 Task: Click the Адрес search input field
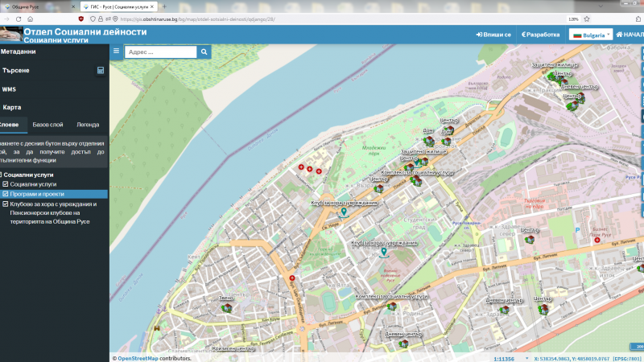[160, 51]
